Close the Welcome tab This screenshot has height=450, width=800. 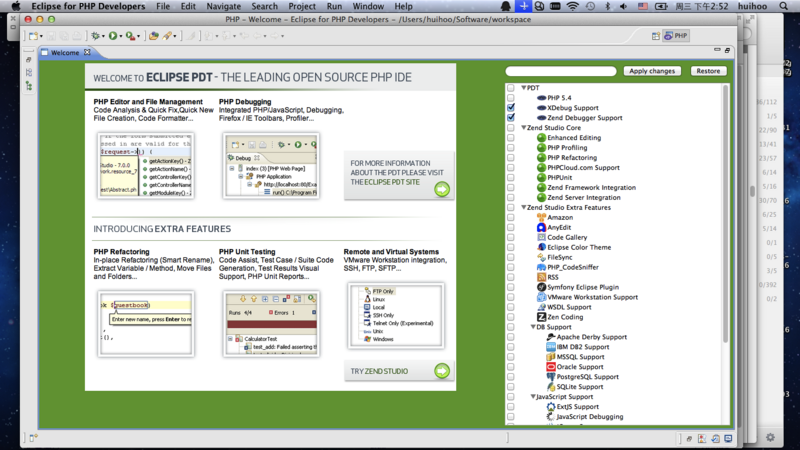87,53
